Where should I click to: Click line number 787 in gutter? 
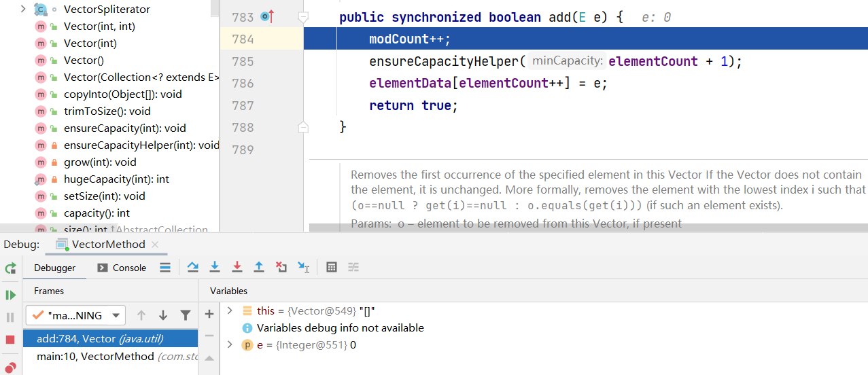pos(243,105)
